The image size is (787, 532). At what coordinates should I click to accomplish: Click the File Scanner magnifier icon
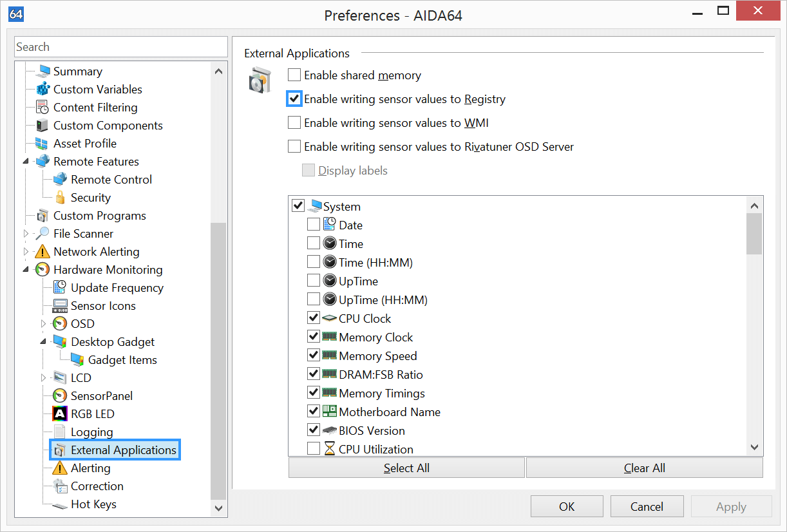coord(43,234)
